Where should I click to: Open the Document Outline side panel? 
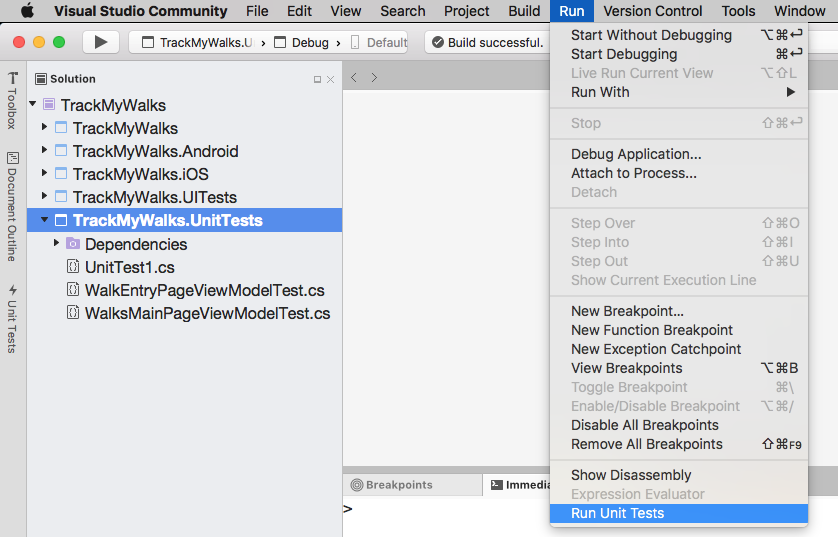tap(12, 207)
